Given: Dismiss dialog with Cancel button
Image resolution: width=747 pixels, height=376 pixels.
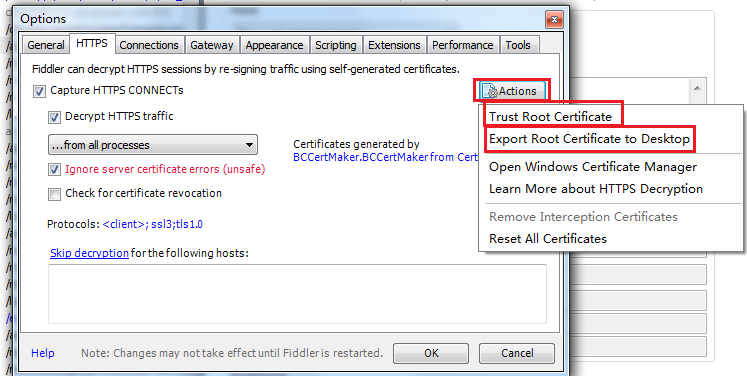Looking at the screenshot, I should [x=517, y=353].
